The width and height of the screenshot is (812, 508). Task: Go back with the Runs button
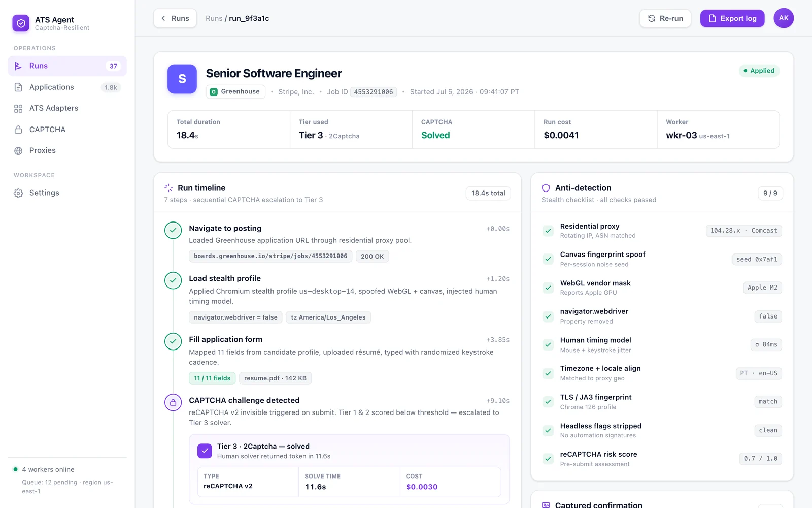point(175,18)
